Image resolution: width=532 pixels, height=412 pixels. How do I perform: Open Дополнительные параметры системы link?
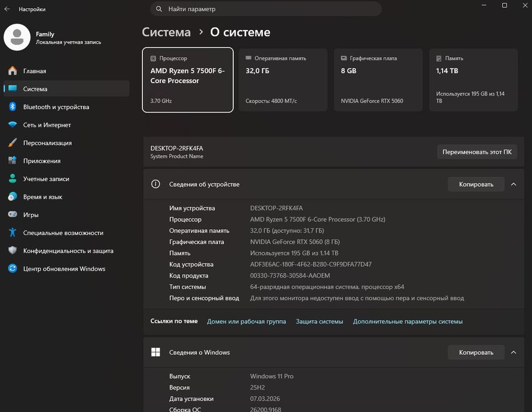pos(408,321)
